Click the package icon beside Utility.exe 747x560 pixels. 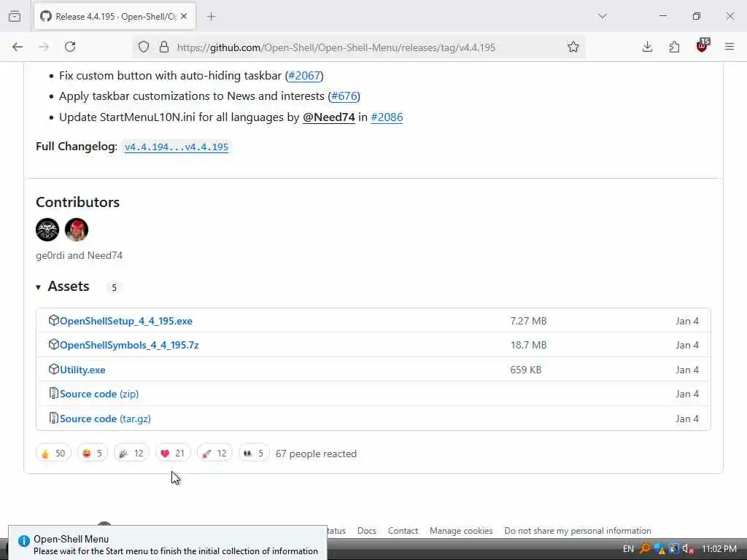click(53, 370)
